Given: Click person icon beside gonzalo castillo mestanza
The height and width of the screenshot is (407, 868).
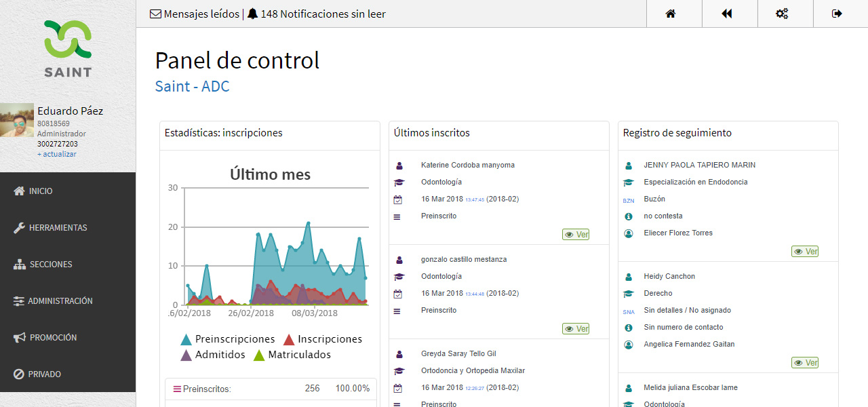Looking at the screenshot, I should [399, 260].
